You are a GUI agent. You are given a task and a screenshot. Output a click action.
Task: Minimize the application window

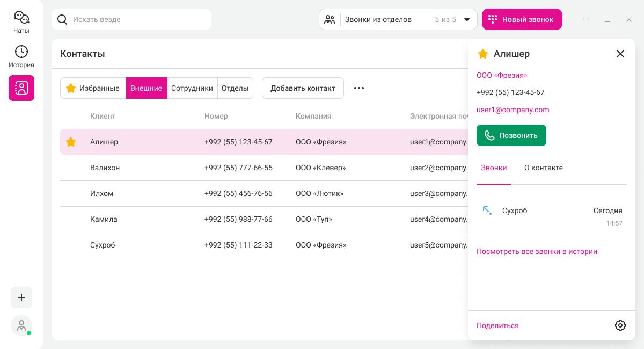click(586, 19)
